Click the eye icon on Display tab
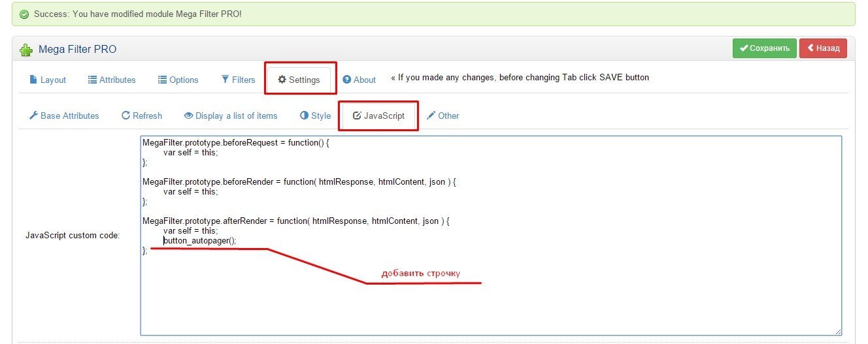 click(x=189, y=116)
